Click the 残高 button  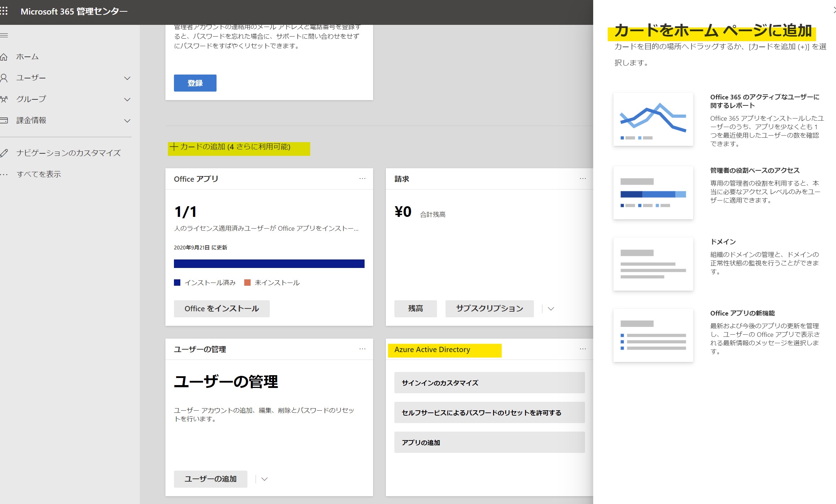(415, 309)
